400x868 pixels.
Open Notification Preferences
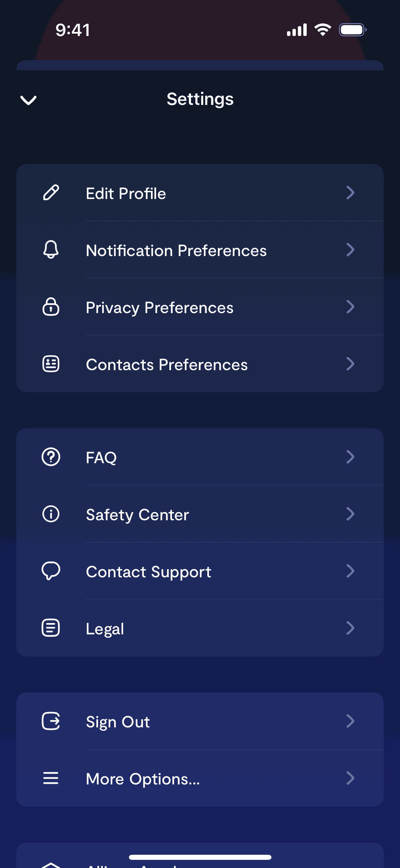pos(176,251)
